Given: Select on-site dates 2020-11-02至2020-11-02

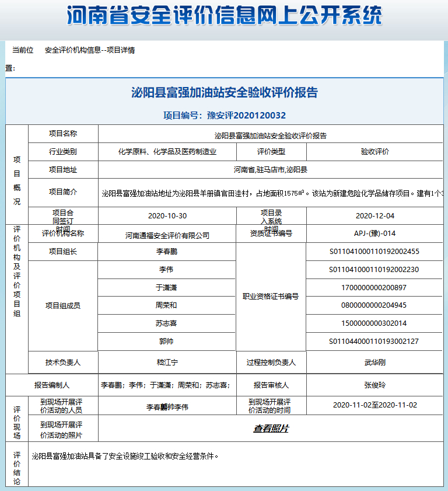Looking at the screenshot, I should 375,405.
